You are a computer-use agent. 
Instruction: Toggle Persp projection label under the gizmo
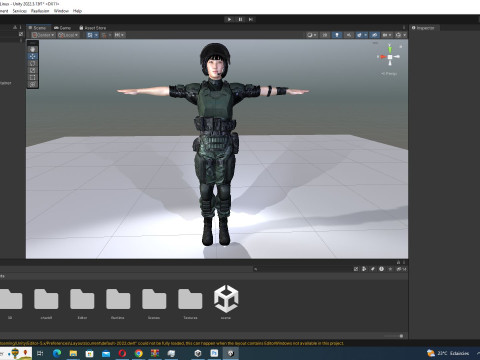pos(389,74)
